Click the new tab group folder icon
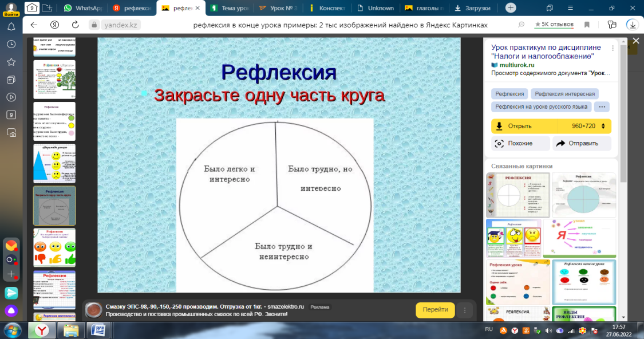This screenshot has height=339, width=644. click(48, 8)
